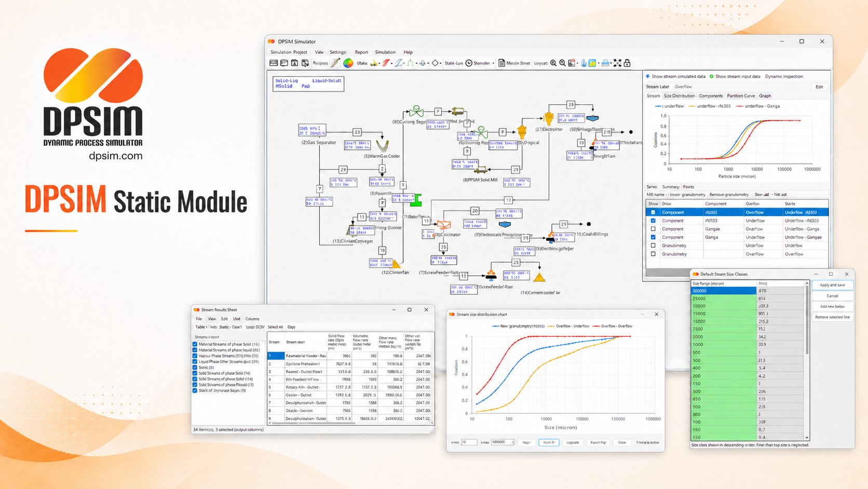Viewport: 868px width, 489px height.
Task: Open the Settings menu in DPSIM Simulator
Action: coord(338,52)
